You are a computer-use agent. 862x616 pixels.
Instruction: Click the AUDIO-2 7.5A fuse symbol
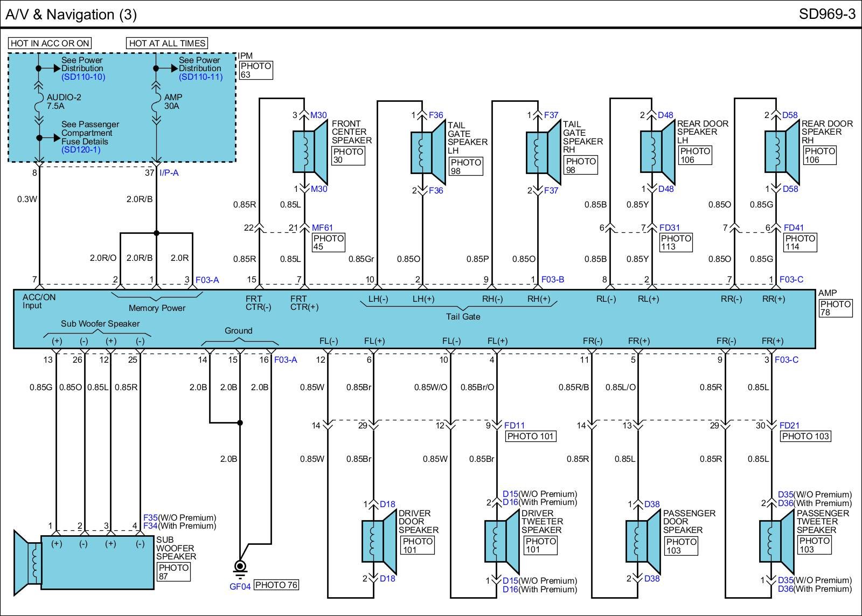39,102
